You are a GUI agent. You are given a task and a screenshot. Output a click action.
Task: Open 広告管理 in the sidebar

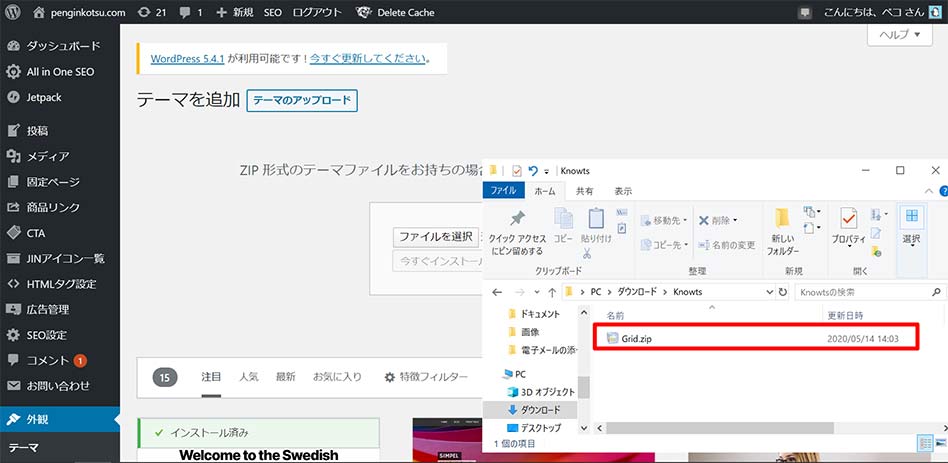pyautogui.click(x=60, y=309)
